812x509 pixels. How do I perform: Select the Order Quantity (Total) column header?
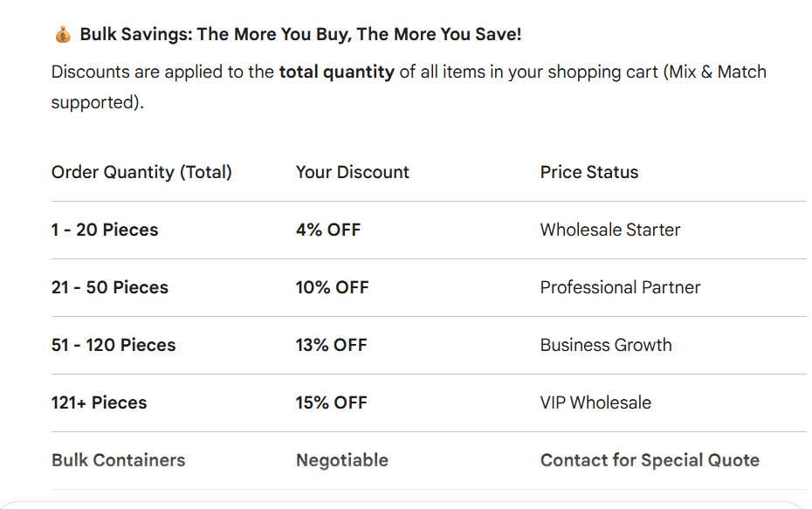point(141,172)
